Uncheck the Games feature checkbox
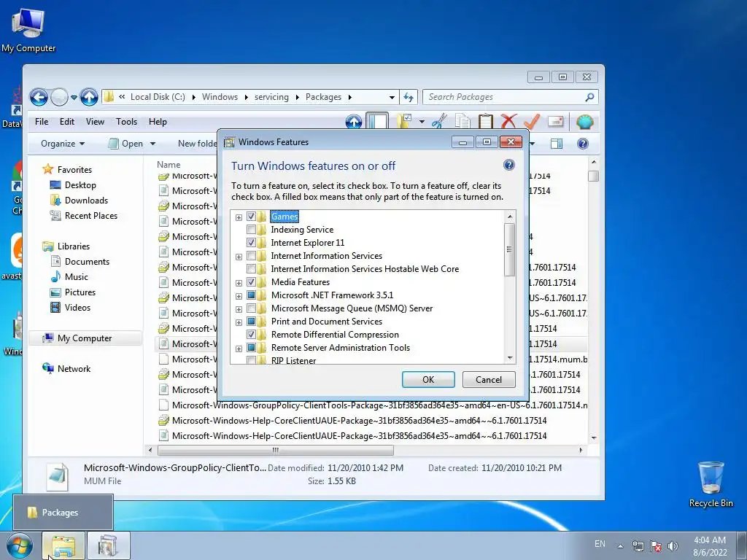This screenshot has height=560, width=747. click(251, 217)
